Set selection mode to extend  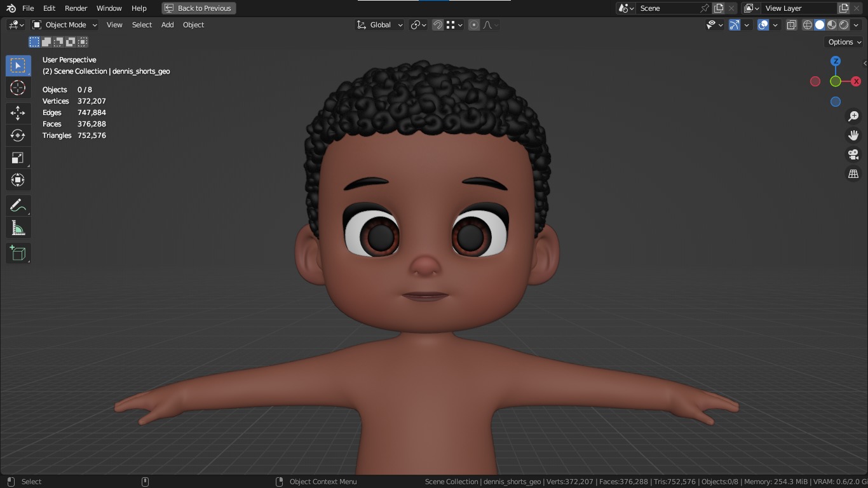[46, 42]
